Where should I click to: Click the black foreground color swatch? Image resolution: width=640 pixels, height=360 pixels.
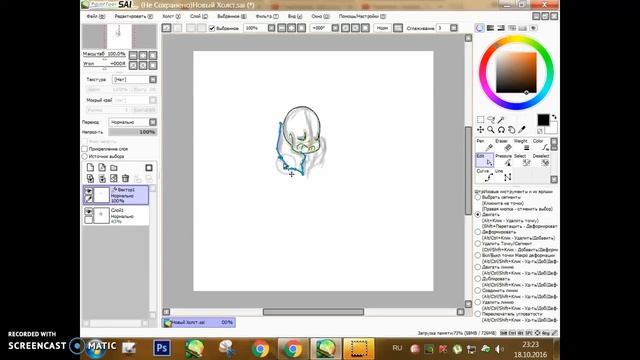pos(542,120)
